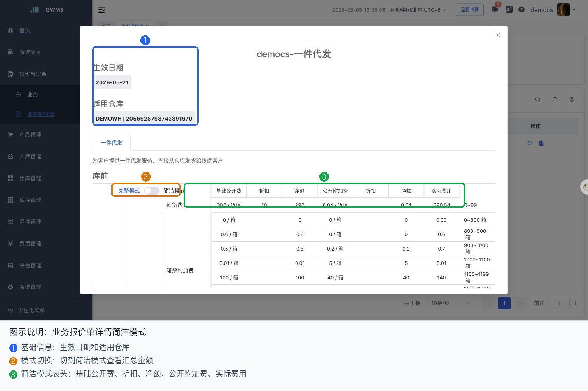Click the column settings gear button
This screenshot has height=391, width=588.
click(x=572, y=99)
